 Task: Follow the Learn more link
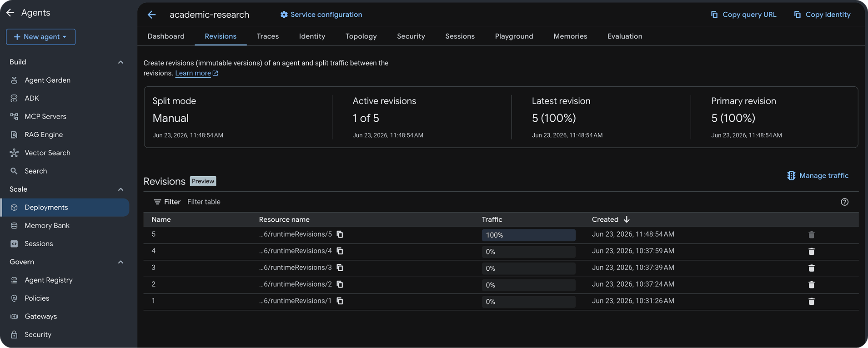(196, 73)
